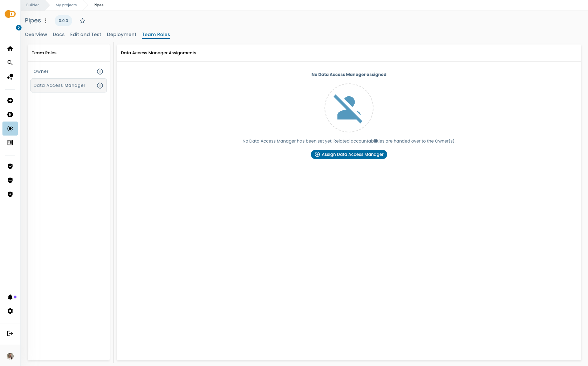The width and height of the screenshot is (588, 366).
Task: Select the Search icon
Action: point(10,63)
